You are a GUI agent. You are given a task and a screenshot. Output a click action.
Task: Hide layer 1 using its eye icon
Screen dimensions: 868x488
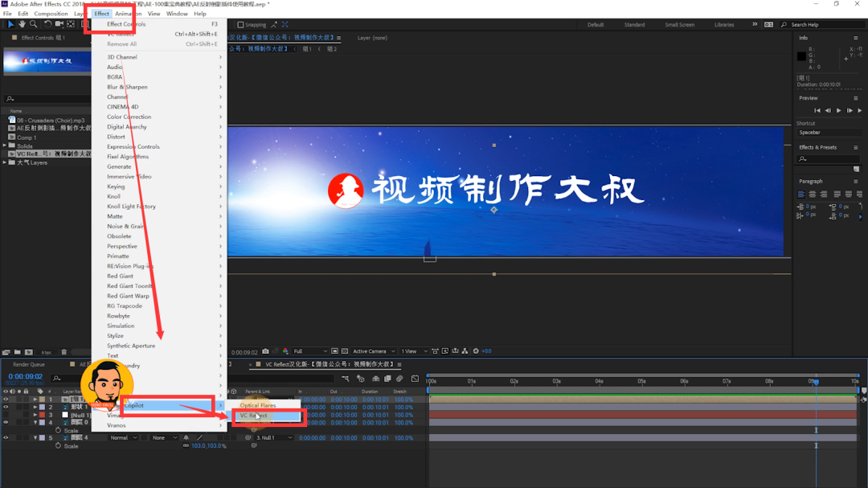(x=6, y=400)
